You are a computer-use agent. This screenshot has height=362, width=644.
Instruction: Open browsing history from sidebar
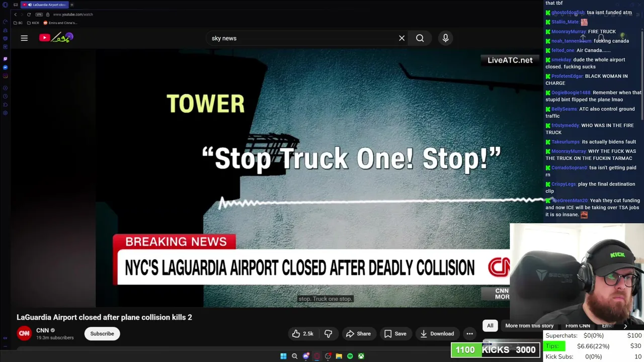point(5,96)
